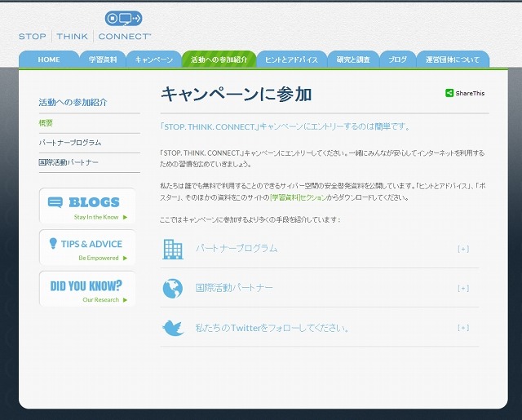Open the DID YOU KNOW? banner
The height and width of the screenshot is (420, 522).
click(86, 289)
